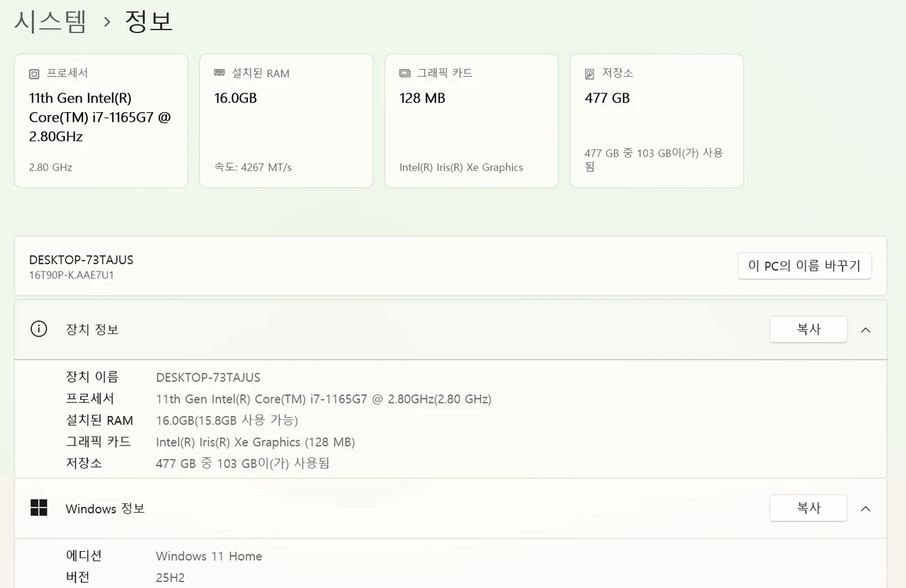Click the processor chip icon in the 프로세서 card
This screenshot has height=588, width=906.
(x=34, y=74)
